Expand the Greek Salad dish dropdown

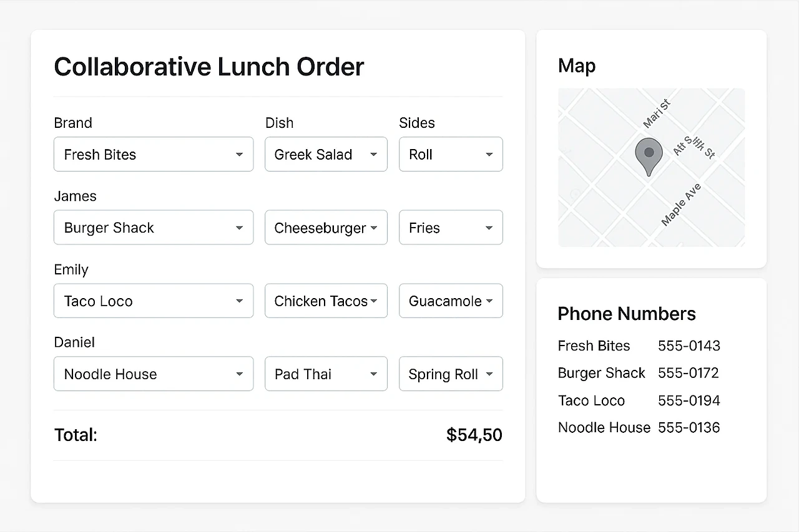point(326,155)
